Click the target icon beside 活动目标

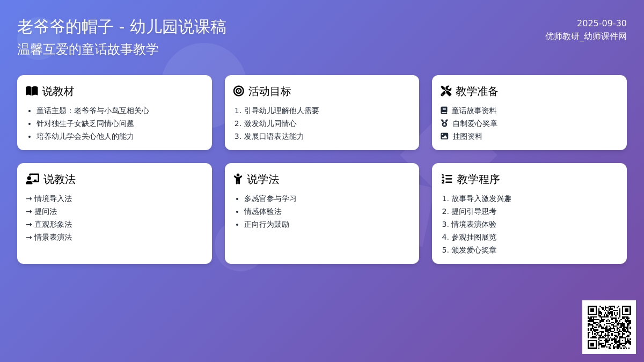(x=239, y=91)
